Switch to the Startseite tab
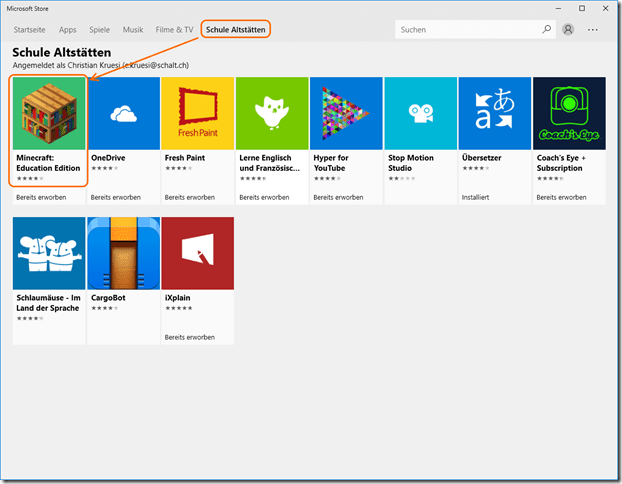This screenshot has height=484, width=622. click(x=29, y=30)
